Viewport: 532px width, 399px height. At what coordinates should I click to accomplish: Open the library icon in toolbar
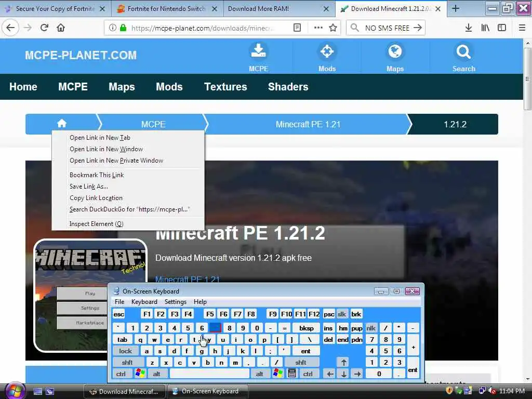pos(485,28)
